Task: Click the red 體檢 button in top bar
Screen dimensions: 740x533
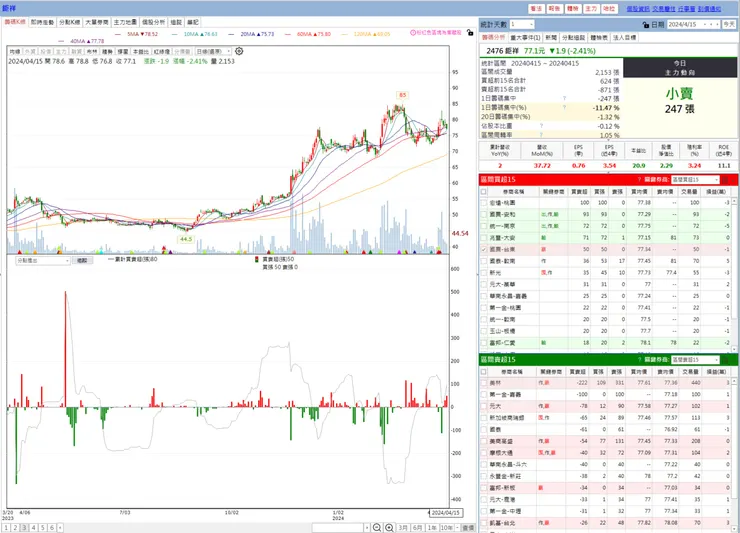Action: click(572, 9)
